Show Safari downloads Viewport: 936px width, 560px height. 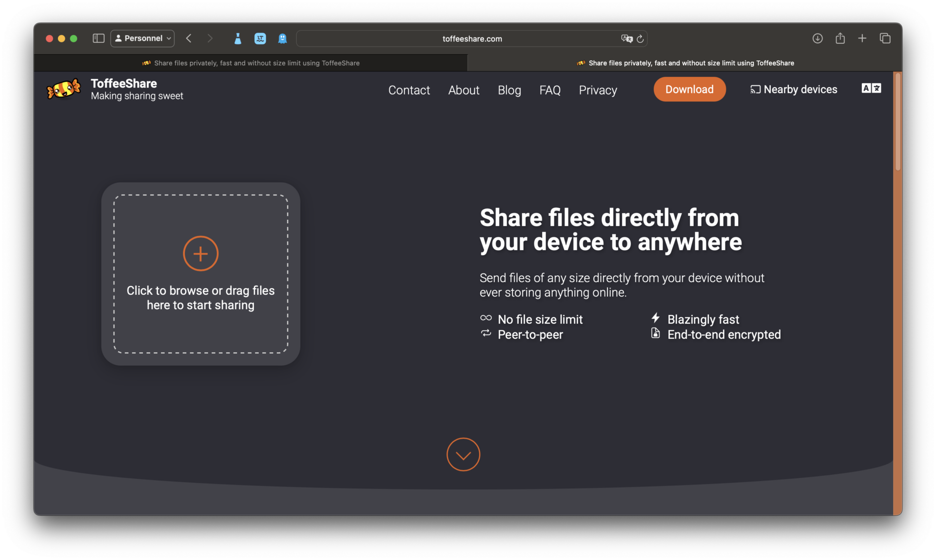coord(818,38)
